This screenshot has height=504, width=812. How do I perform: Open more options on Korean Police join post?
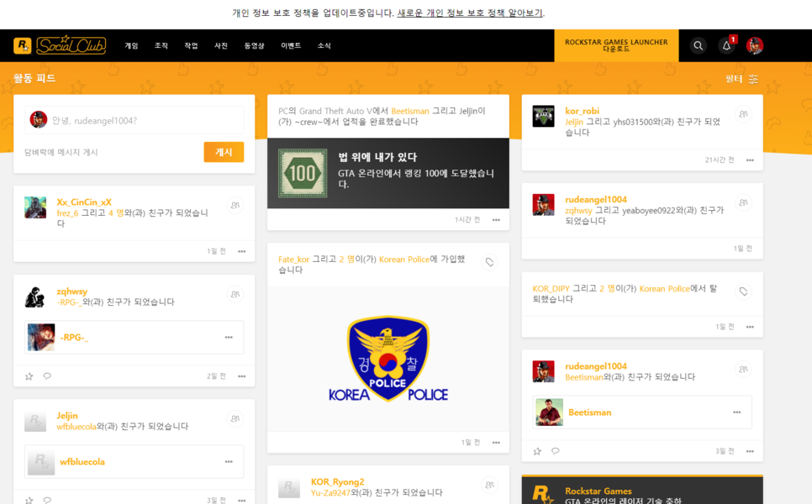click(x=496, y=443)
